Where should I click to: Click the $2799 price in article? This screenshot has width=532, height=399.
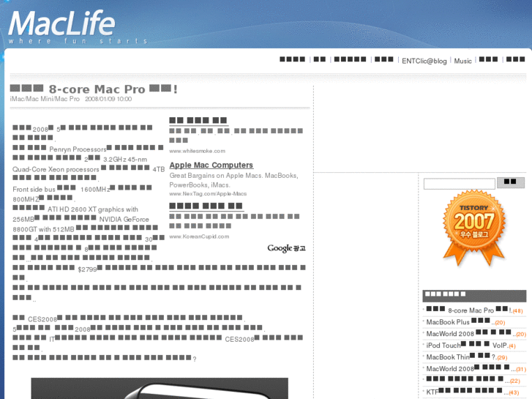[x=87, y=269]
